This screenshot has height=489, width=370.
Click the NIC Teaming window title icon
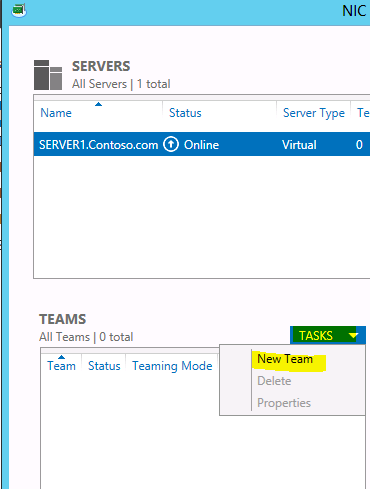point(19,11)
